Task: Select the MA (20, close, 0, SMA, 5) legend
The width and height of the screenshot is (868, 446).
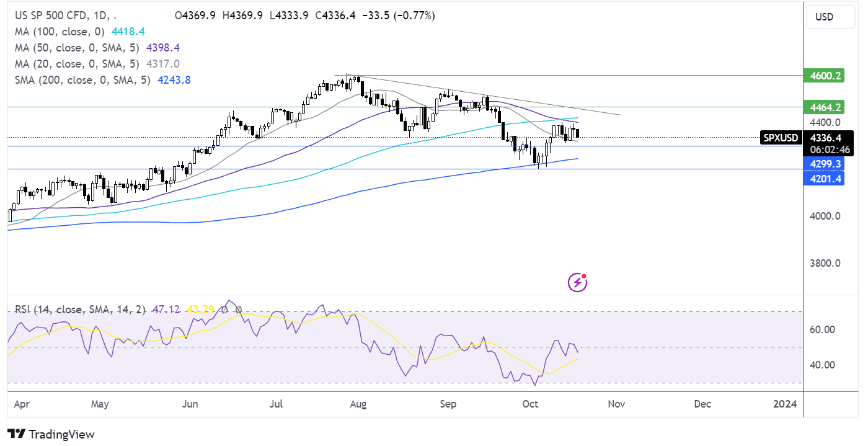Action: point(76,64)
